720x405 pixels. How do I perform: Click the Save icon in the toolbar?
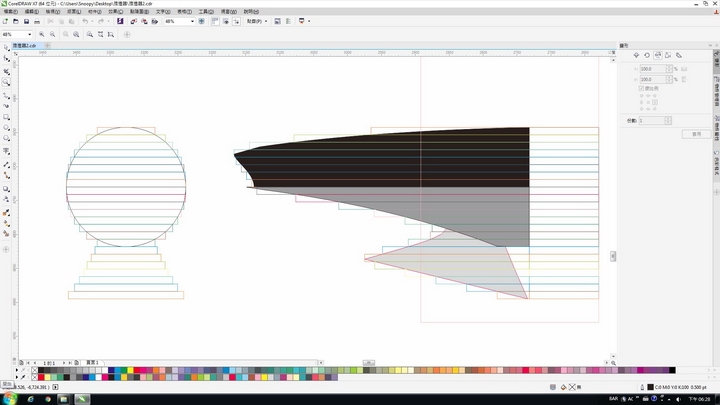coord(27,21)
